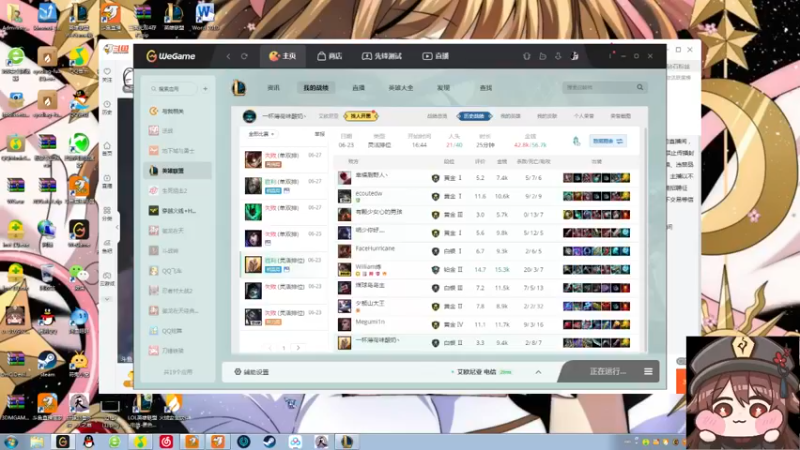Click Windows Start button
This screenshot has width=800, height=450.
(x=11, y=442)
